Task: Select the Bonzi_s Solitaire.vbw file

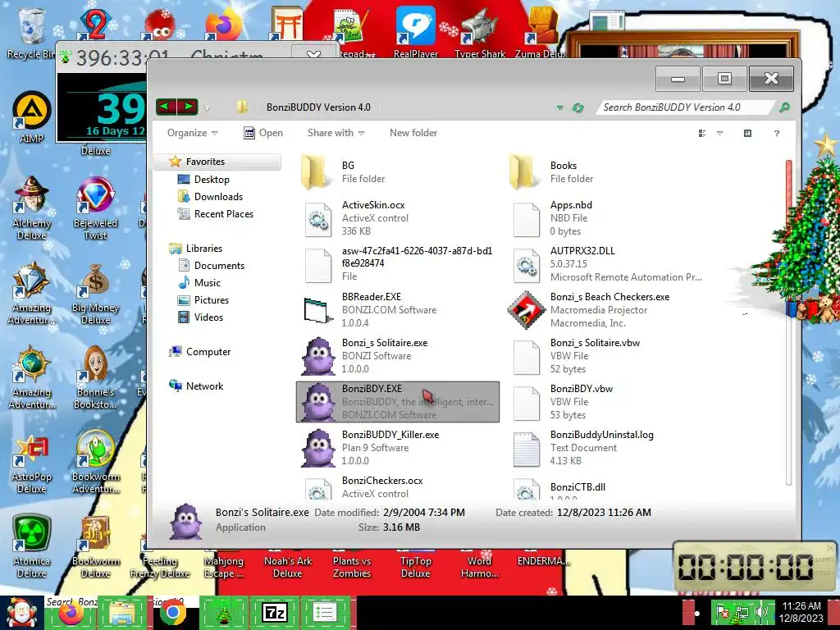Action: 606,356
